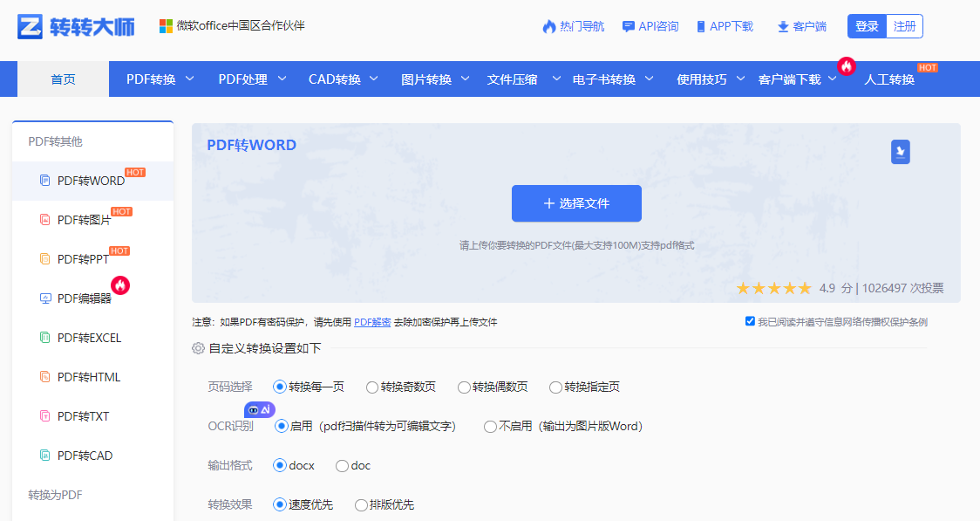Screen dimensions: 980x521
Task: Click the AI badge near OCR识别
Action: [259, 409]
